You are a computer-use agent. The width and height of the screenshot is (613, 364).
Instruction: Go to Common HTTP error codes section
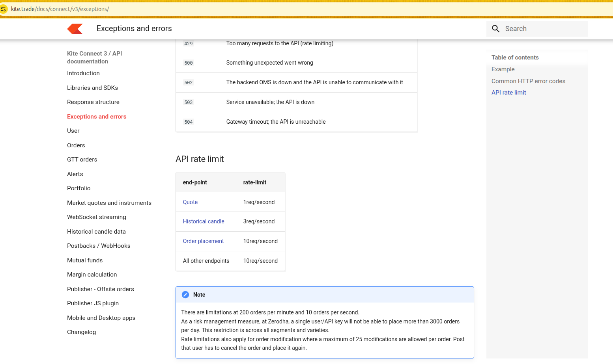[x=528, y=81]
